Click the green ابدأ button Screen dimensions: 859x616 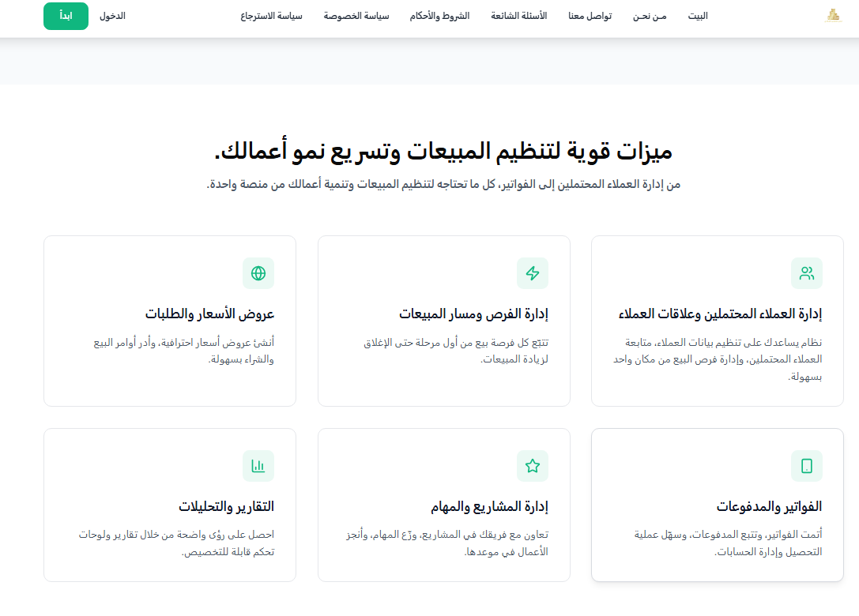coord(66,16)
